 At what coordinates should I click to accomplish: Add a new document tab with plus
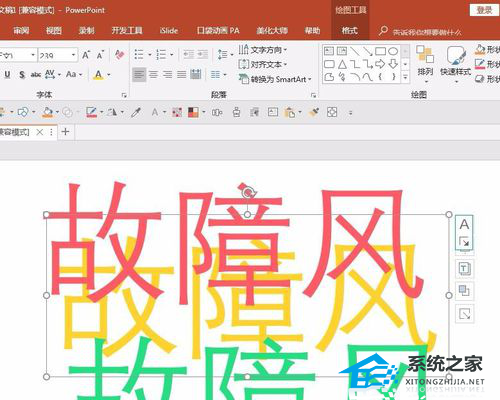tap(65, 132)
